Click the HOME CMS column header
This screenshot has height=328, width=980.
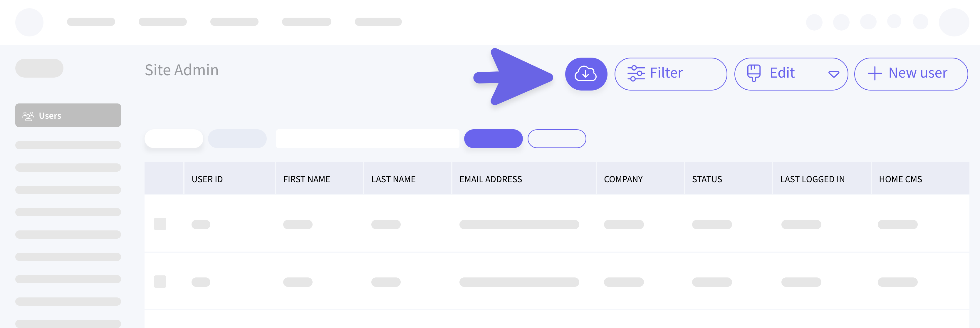tap(900, 179)
